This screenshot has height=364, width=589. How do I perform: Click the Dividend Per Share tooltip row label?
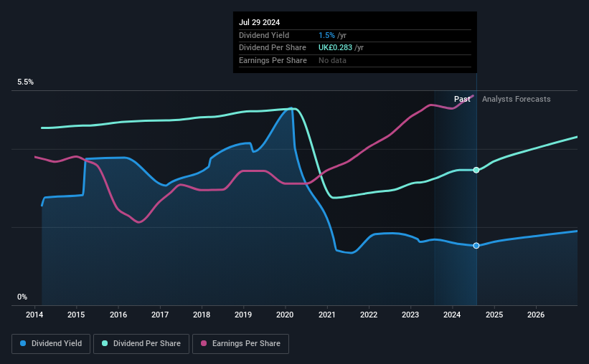tap(273, 48)
